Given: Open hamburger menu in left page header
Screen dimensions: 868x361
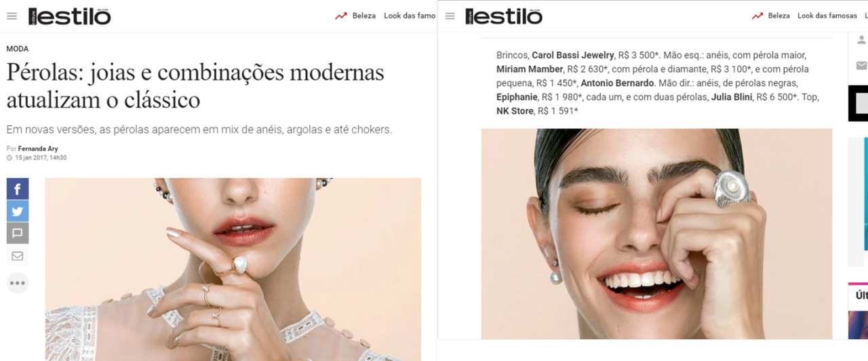Looking at the screenshot, I should [x=12, y=16].
